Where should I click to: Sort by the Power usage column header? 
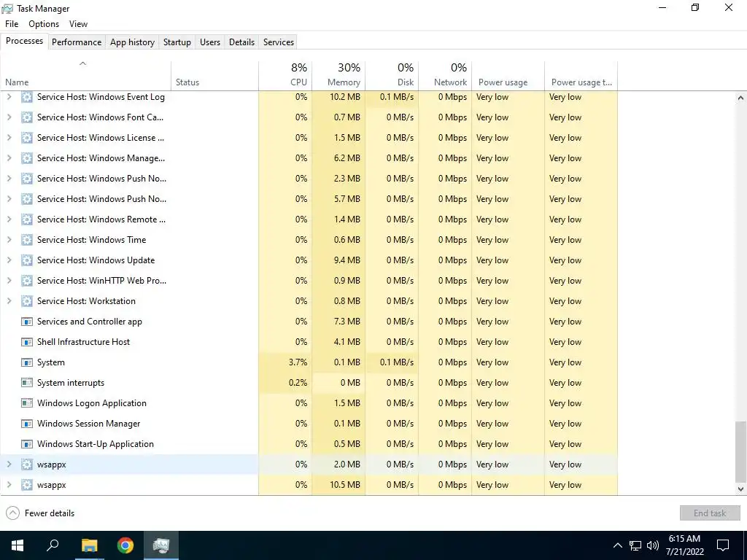[508, 76]
